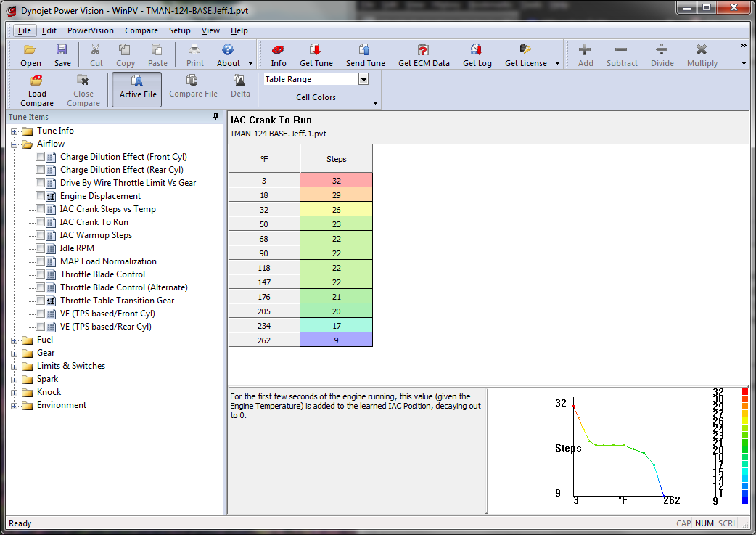Select MAP Load Normalization table
The image size is (756, 535).
coord(108,261)
